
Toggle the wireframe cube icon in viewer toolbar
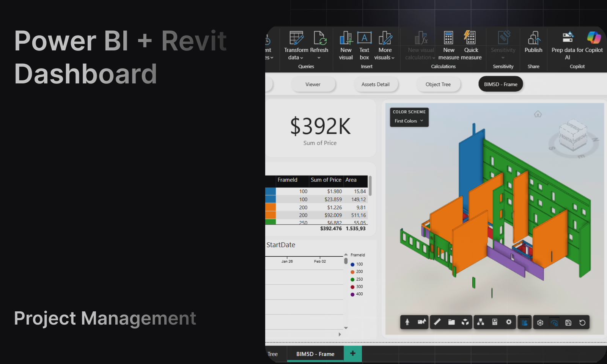click(x=540, y=322)
